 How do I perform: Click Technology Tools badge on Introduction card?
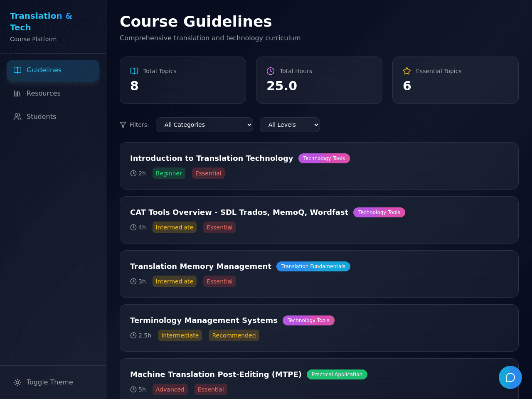(324, 158)
